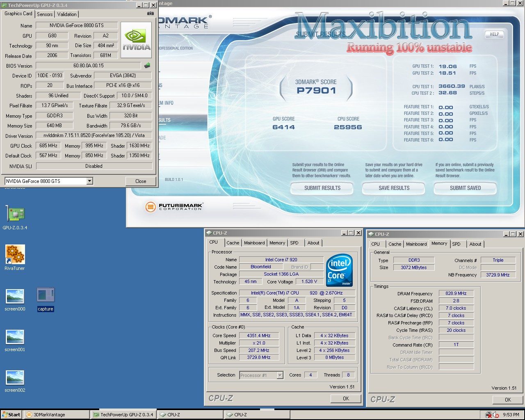Open the graphics card selection dropdown in GPU-Z

pyautogui.click(x=90, y=181)
